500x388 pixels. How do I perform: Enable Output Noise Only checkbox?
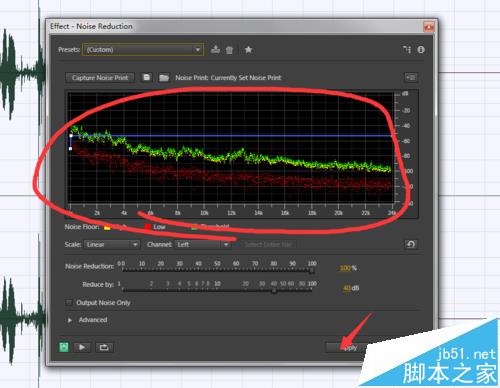click(x=69, y=303)
